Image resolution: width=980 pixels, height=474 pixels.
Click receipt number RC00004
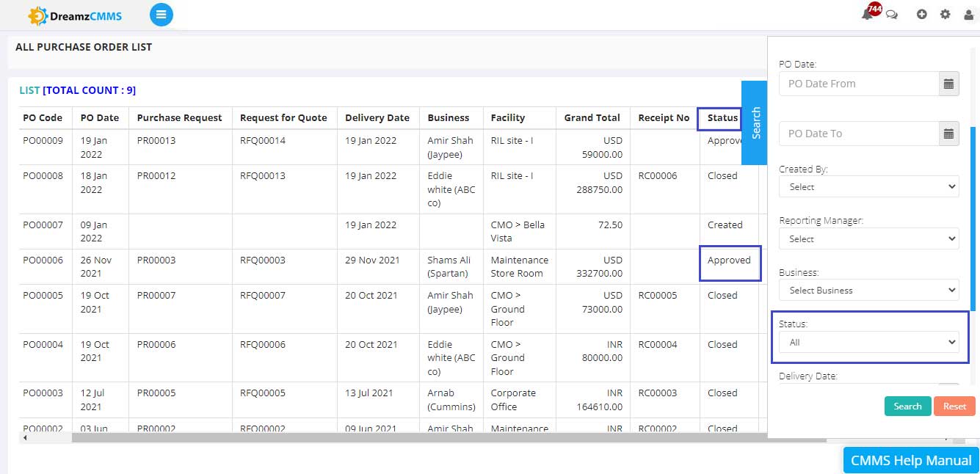pyautogui.click(x=658, y=344)
